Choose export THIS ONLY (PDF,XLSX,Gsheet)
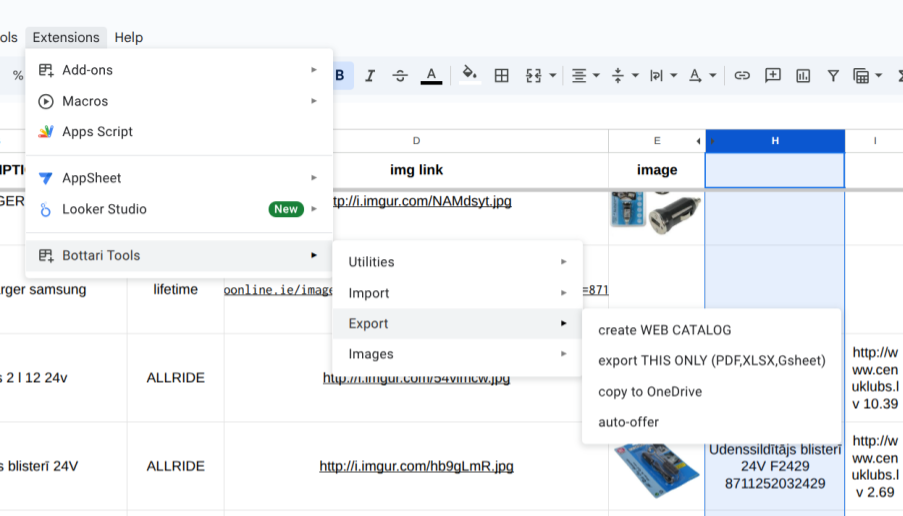 (711, 361)
